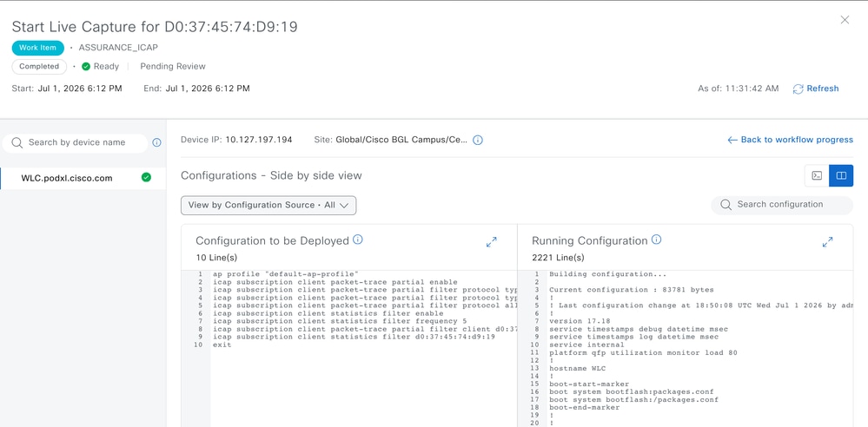This screenshot has width=868, height=427.
Task: Click the info icon beside device search
Action: point(156,142)
